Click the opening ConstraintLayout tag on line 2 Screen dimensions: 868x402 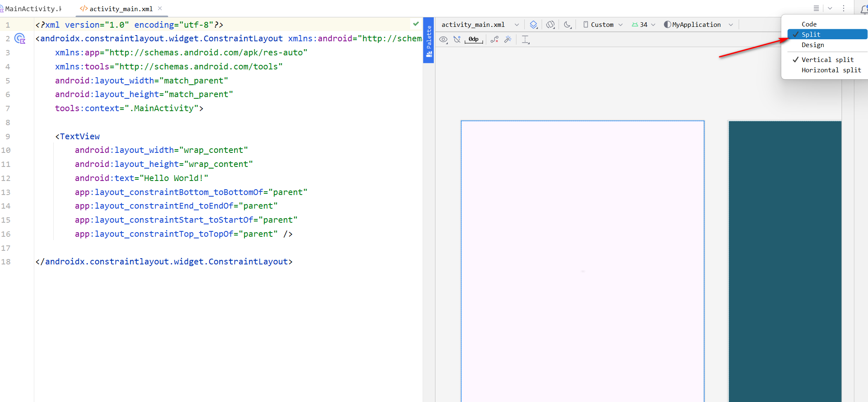point(159,38)
